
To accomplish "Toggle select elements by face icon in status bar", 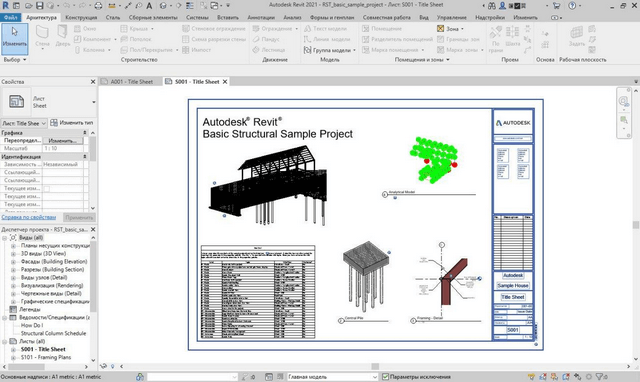I will coord(565,377).
